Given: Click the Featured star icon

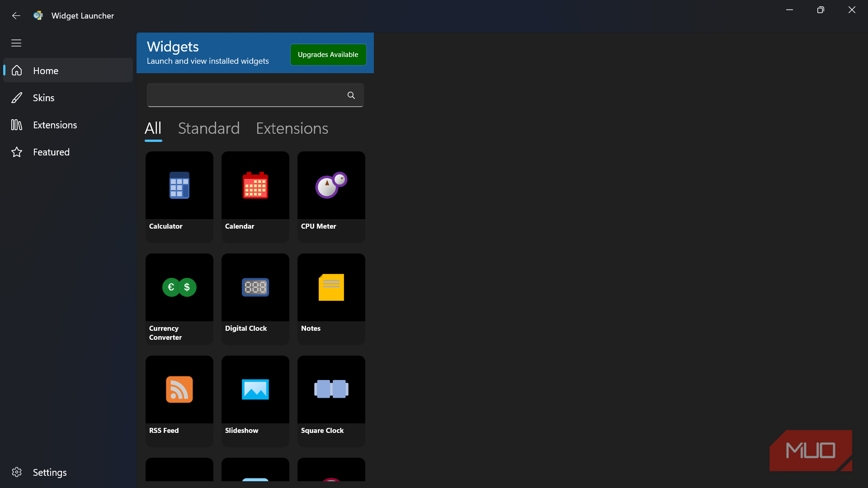Looking at the screenshot, I should 17,152.
